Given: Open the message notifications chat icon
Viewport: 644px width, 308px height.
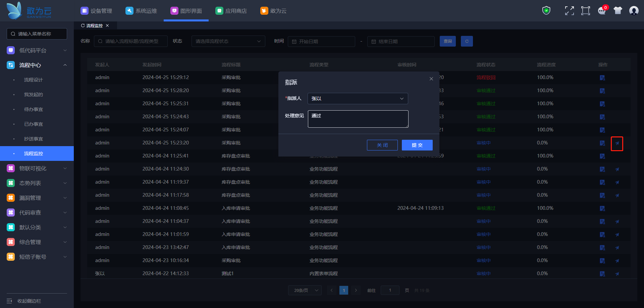Looking at the screenshot, I should click(602, 11).
